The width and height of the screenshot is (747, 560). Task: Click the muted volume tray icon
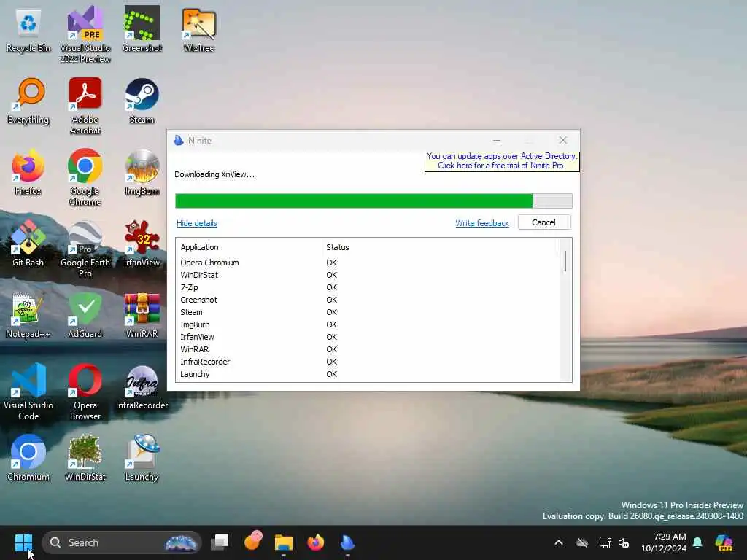[624, 542]
